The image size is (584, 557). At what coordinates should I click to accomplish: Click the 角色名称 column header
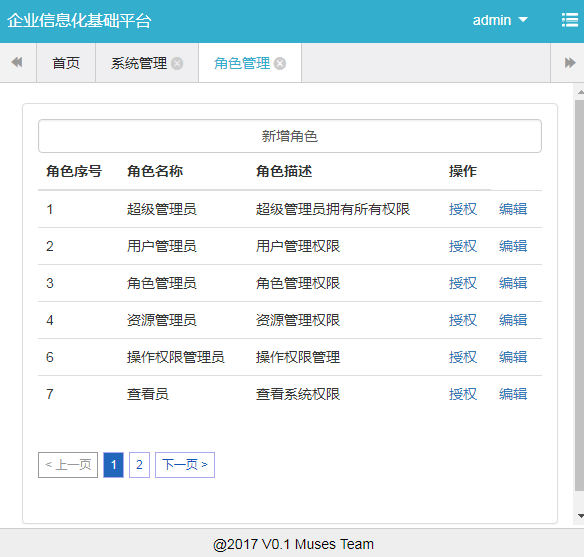click(155, 171)
